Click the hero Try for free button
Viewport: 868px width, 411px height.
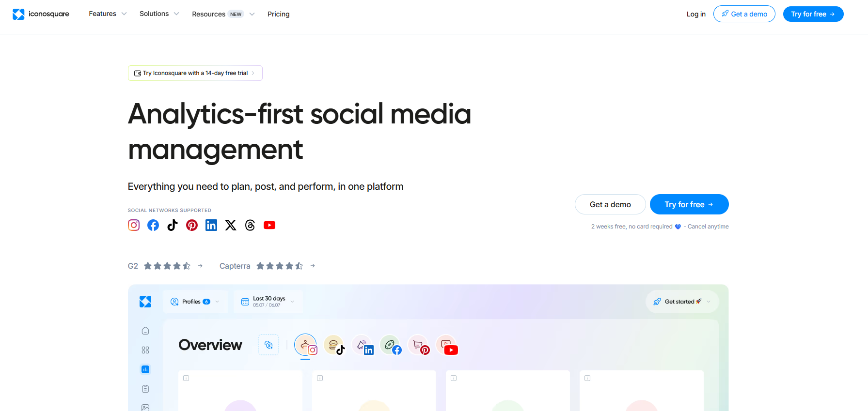pos(689,204)
